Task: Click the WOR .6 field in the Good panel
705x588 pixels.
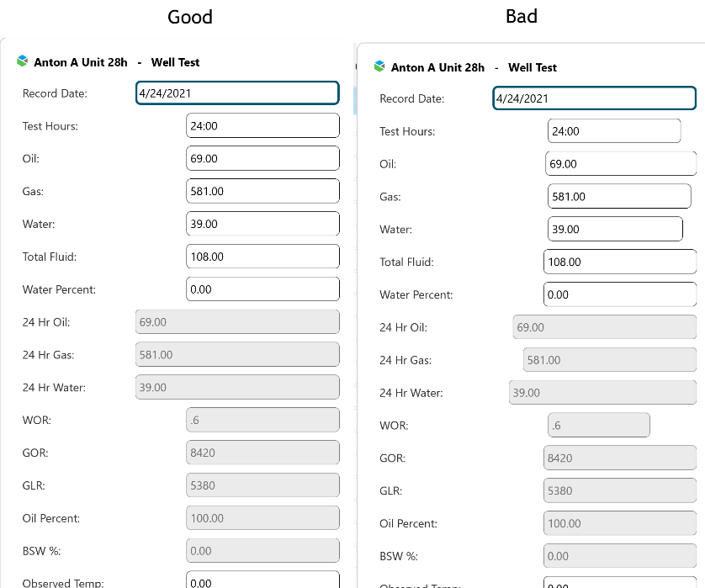Action: coord(262,420)
